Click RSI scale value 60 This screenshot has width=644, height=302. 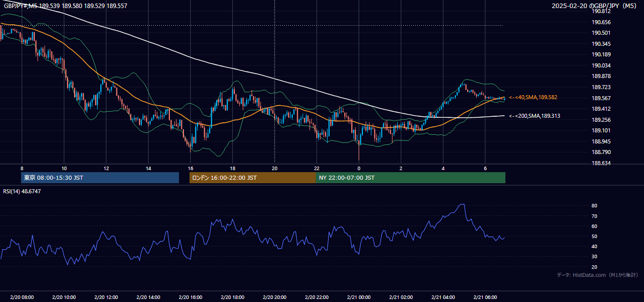coord(595,226)
